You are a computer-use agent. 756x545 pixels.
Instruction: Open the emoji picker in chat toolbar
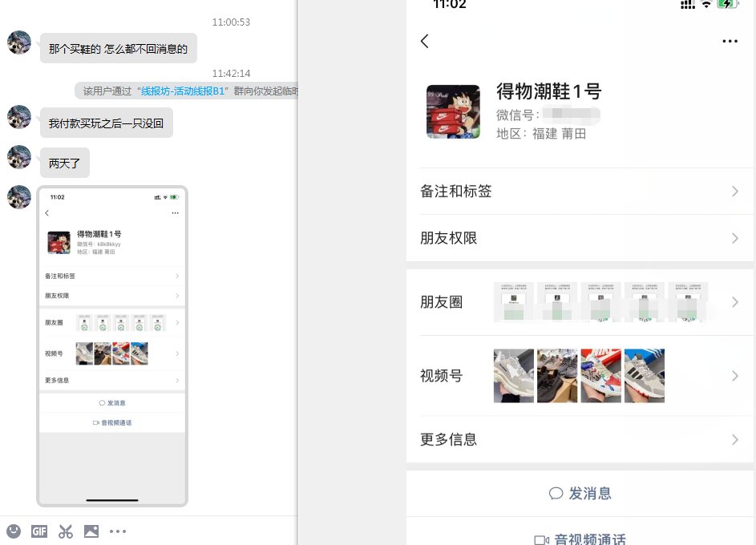tap(14, 531)
